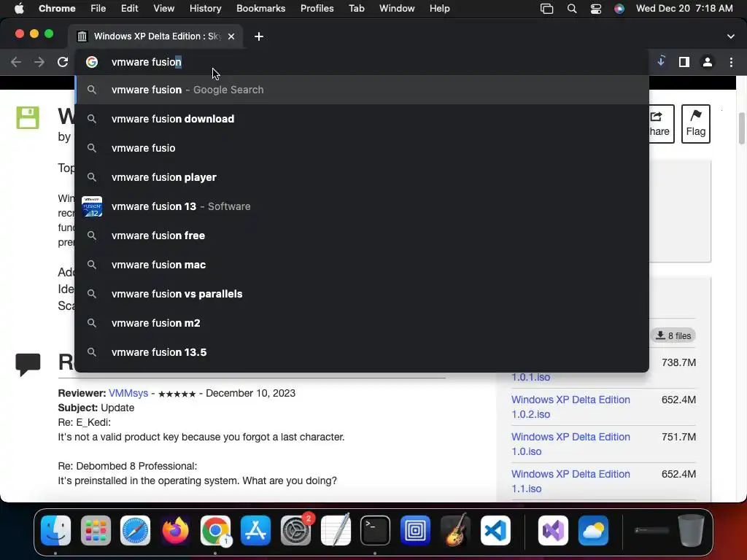This screenshot has width=747, height=560.
Task: Open Visual Studio Code from the Dock
Action: (495, 530)
